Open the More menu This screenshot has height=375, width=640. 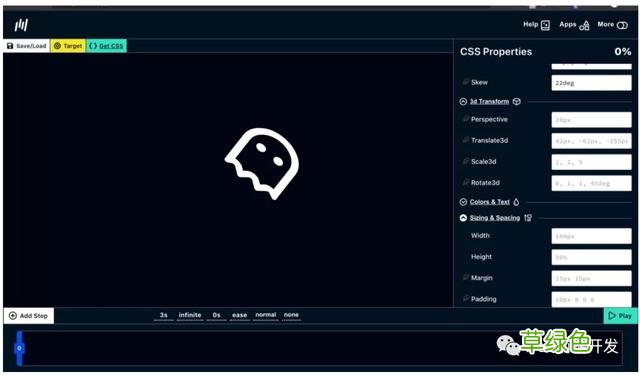coord(612,25)
